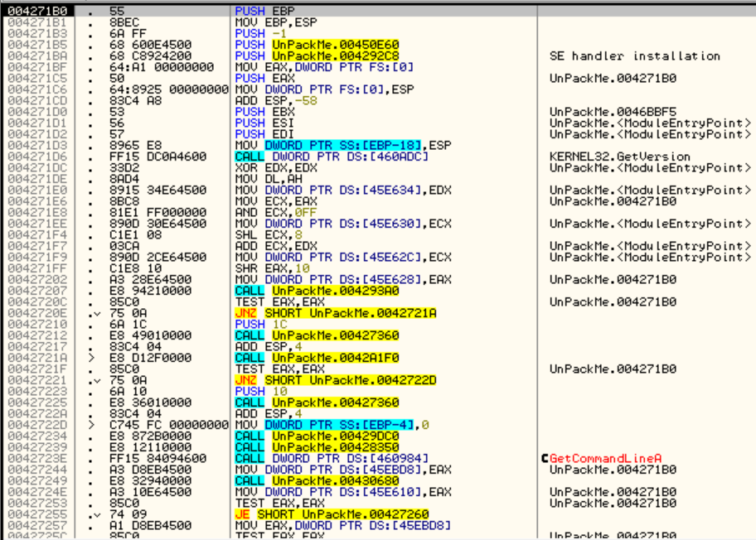
Task: Select PUSH 10 instruction
Action: tap(261, 391)
